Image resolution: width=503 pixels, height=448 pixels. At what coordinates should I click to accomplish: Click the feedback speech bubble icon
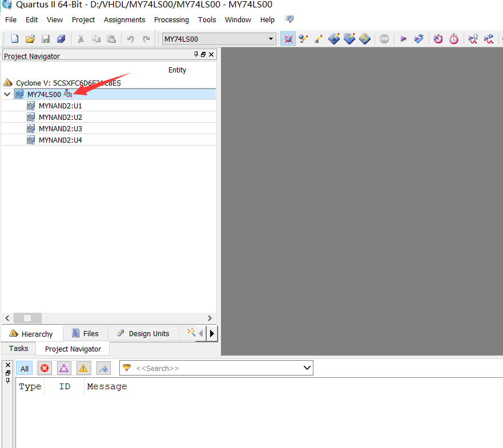(289, 19)
